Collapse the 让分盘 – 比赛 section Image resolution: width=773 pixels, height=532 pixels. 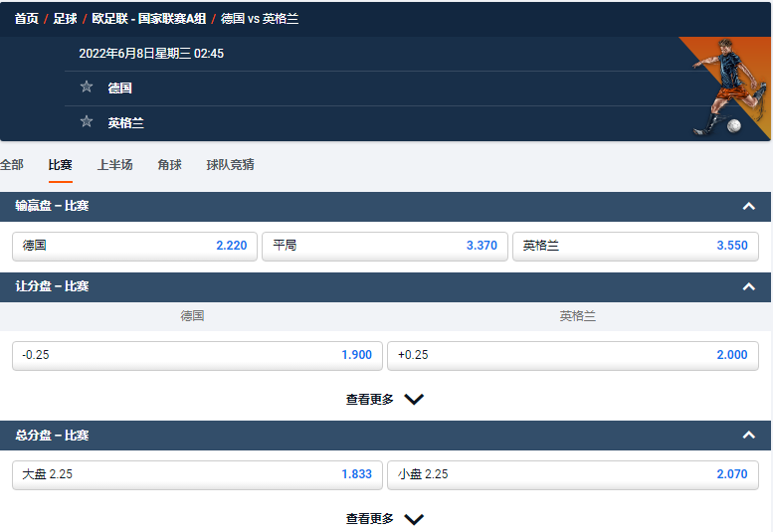click(748, 286)
